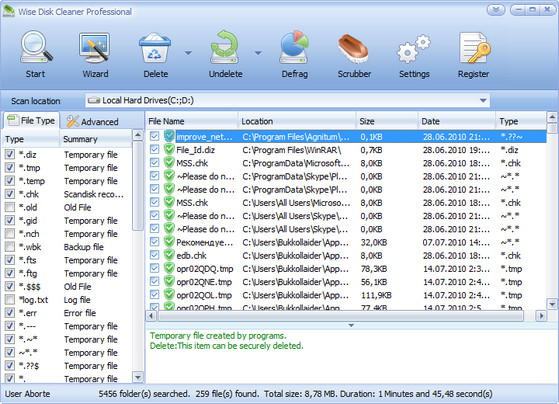
Task: Sort results by Size column header
Action: 386,121
